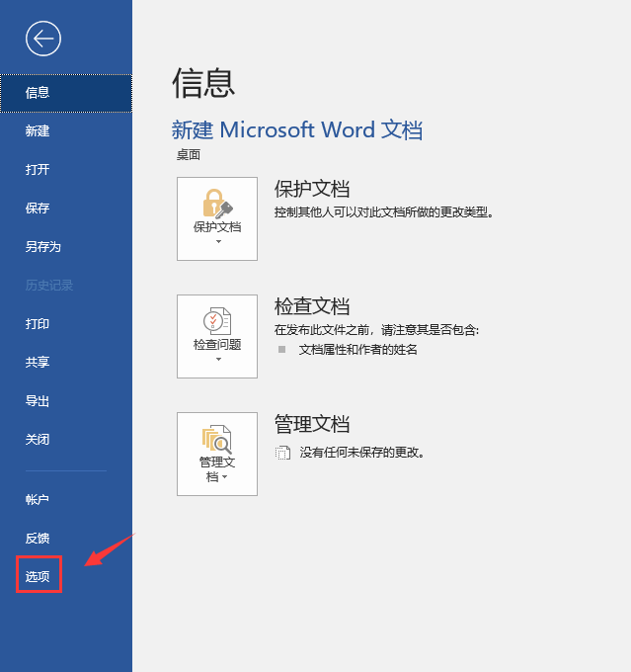
Task: Expand the 保护文档 dropdown arrow
Action: pos(218,242)
